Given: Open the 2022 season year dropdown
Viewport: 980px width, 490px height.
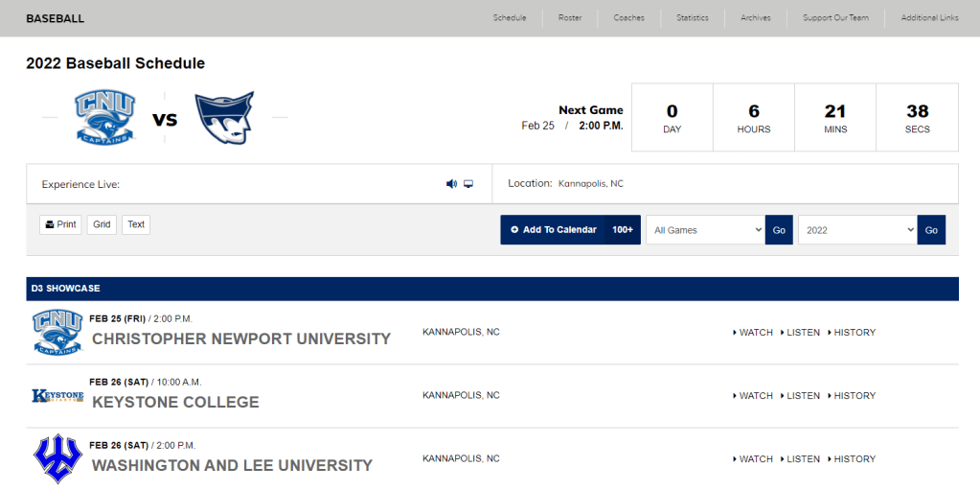Looking at the screenshot, I should pyautogui.click(x=857, y=230).
